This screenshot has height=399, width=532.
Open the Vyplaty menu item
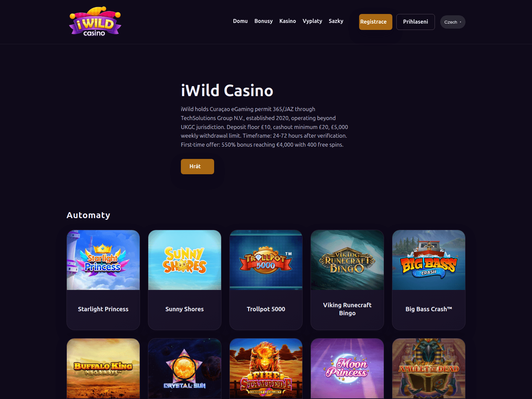point(312,21)
